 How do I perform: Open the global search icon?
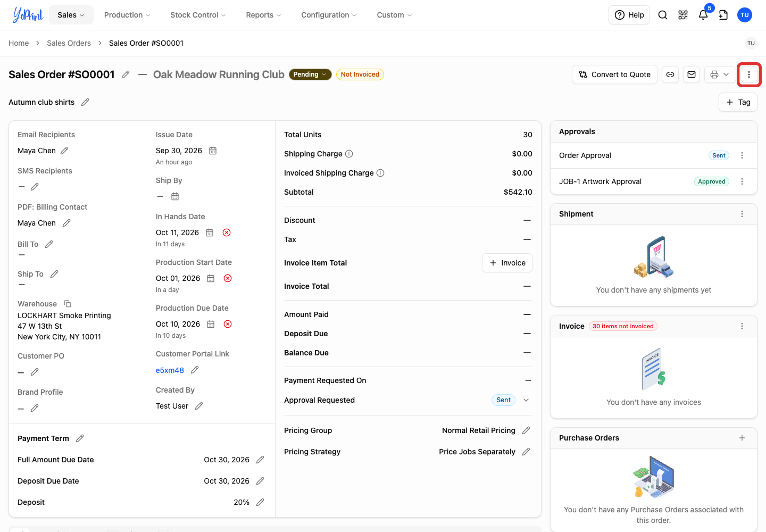663,15
